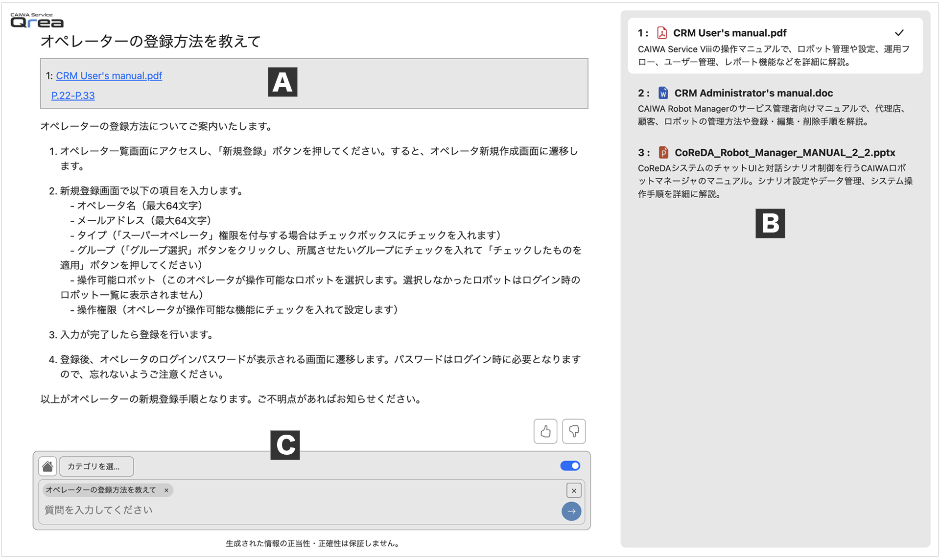
Task: Clear the input with the square X button
Action: 574,490
